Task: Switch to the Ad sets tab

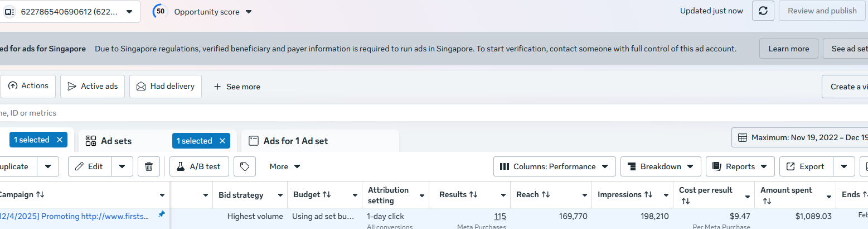Action: pyautogui.click(x=116, y=141)
